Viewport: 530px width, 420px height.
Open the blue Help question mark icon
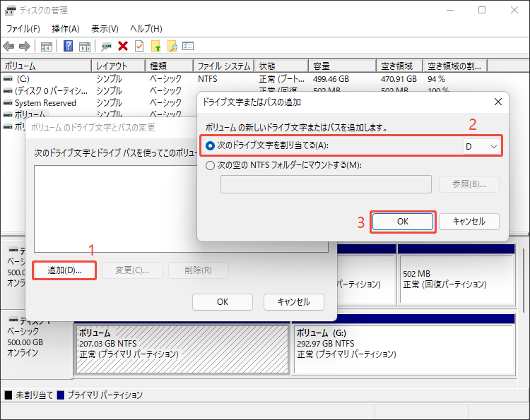click(69, 46)
